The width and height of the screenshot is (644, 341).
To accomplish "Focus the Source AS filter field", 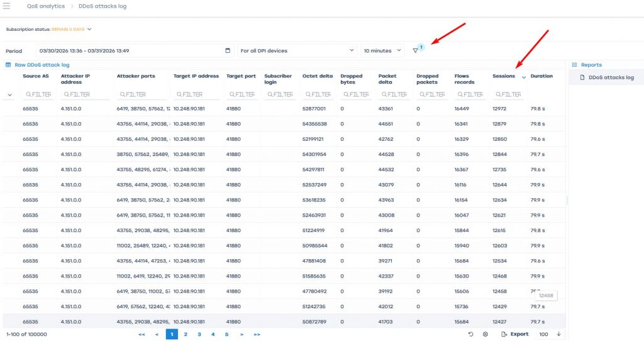I will pyautogui.click(x=38, y=94).
